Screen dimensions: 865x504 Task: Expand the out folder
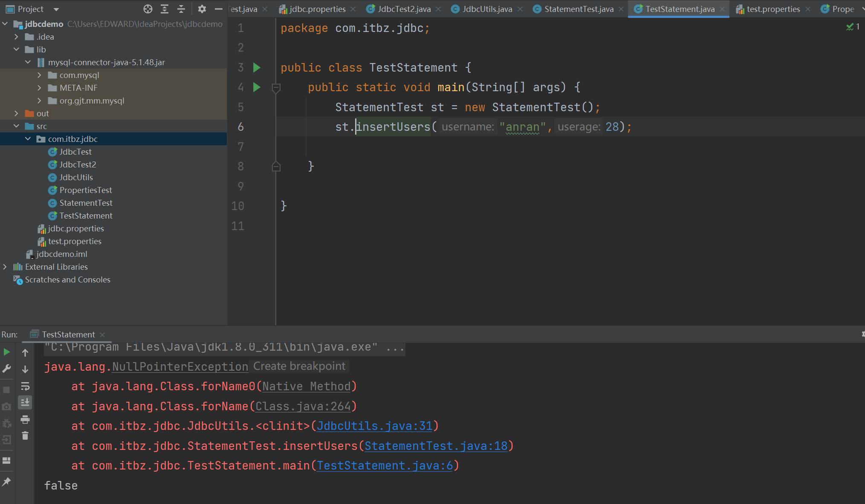pyautogui.click(x=16, y=113)
